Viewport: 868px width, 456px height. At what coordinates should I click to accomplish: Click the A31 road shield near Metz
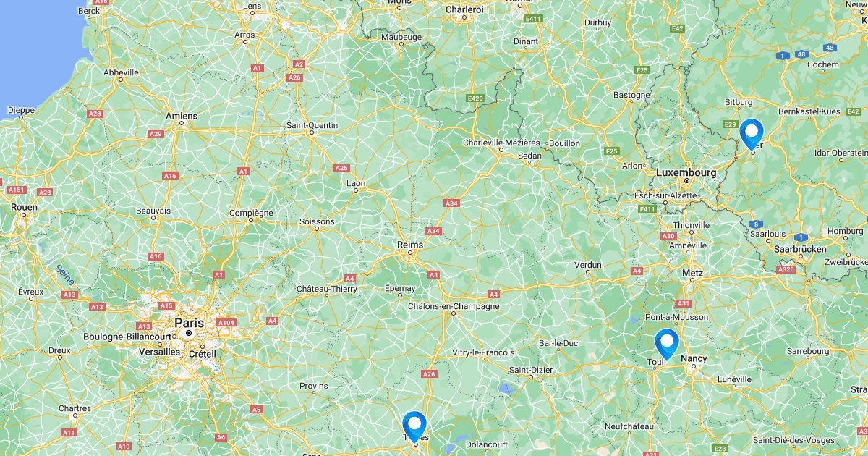point(683,303)
